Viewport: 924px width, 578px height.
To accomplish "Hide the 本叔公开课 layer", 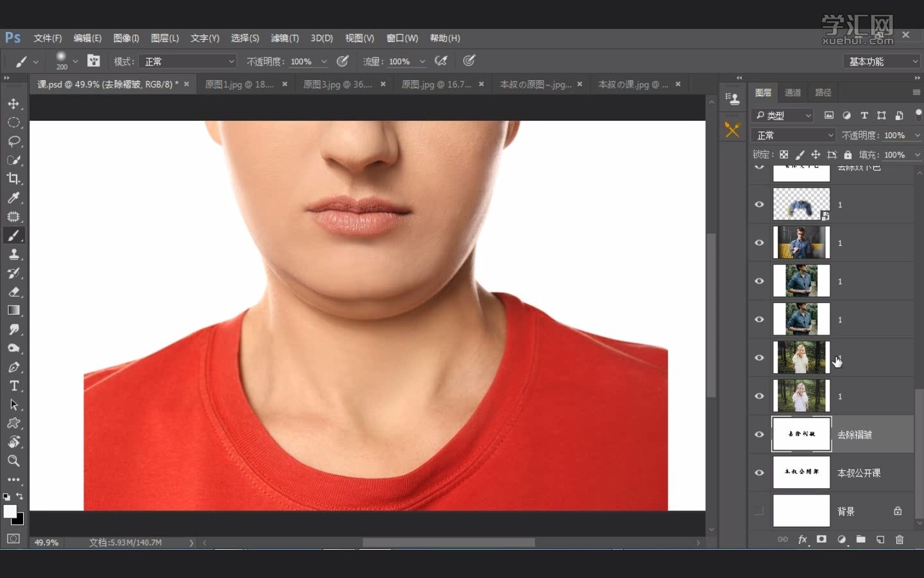I will [x=759, y=473].
